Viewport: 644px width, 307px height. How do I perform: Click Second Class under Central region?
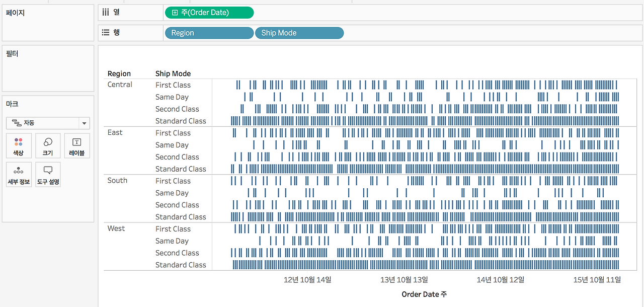(177, 109)
